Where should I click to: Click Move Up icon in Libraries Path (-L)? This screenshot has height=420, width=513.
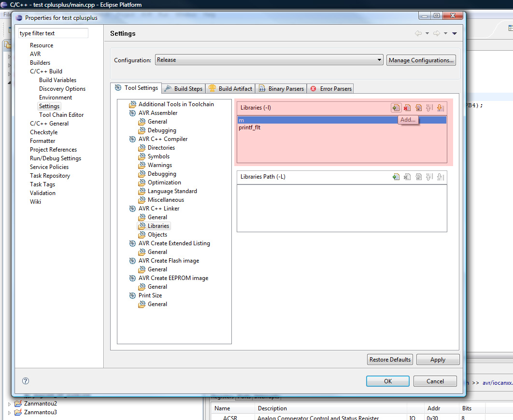[429, 177]
